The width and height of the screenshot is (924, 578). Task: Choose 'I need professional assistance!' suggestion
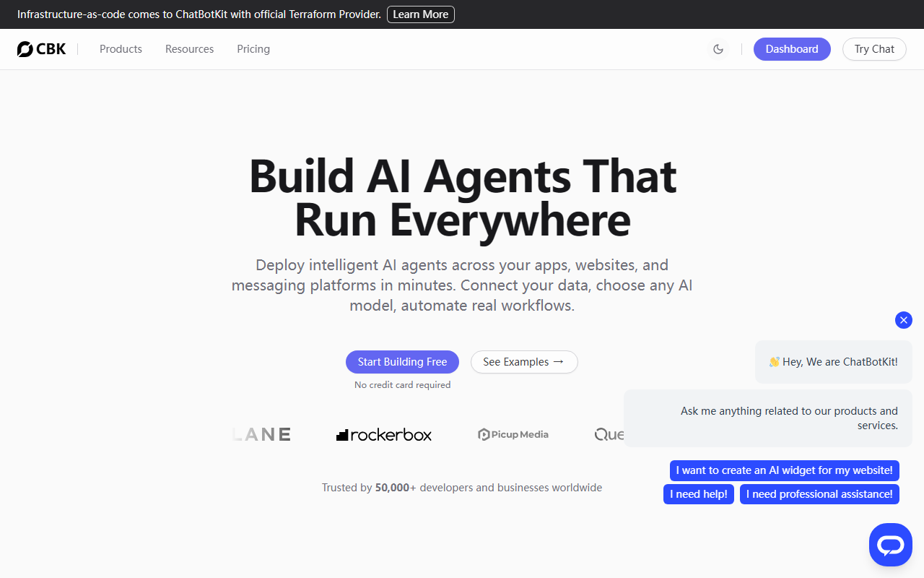point(819,494)
